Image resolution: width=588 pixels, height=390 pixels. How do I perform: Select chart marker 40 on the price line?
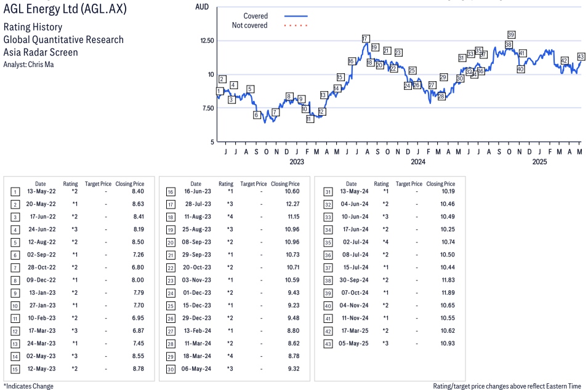(x=520, y=69)
